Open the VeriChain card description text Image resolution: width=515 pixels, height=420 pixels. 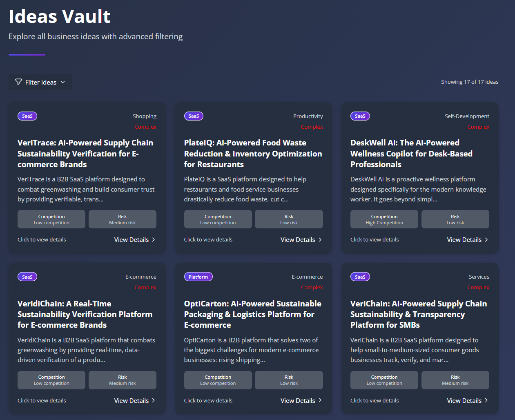pos(414,350)
